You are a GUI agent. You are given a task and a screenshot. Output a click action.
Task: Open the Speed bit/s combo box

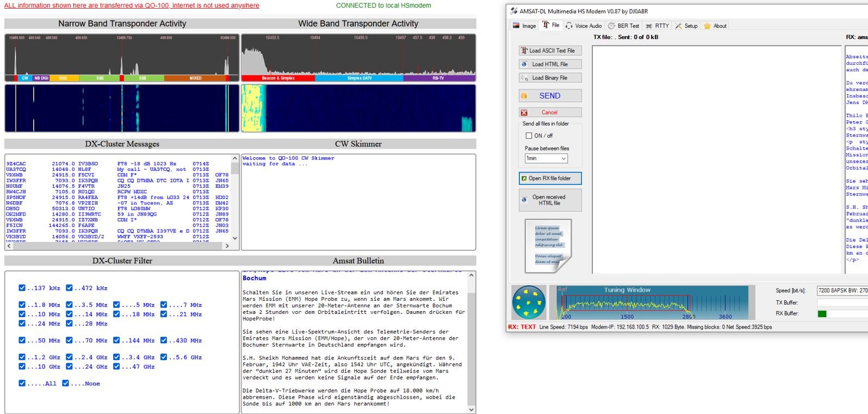tap(842, 291)
